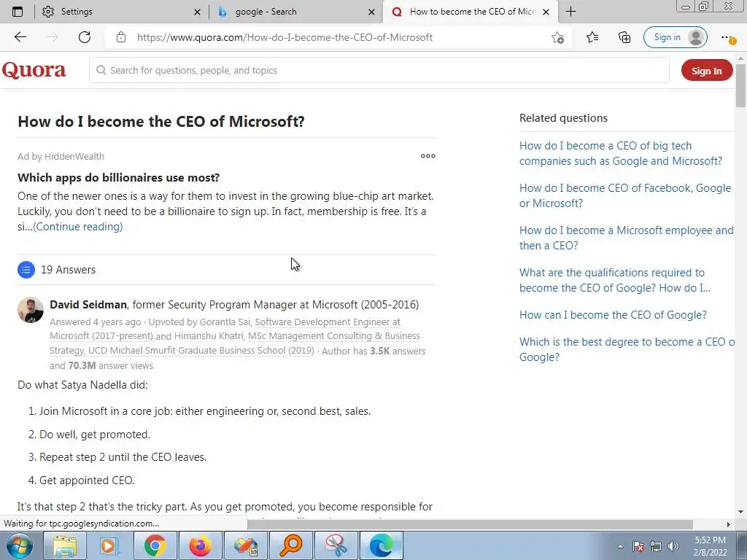
Task: Open the Favorites list icon
Action: [x=592, y=37]
